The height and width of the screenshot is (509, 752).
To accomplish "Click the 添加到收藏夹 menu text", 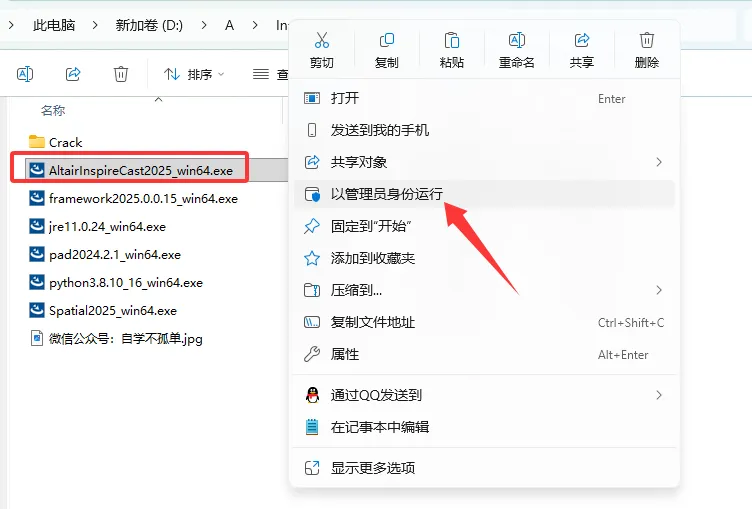I will [373, 258].
